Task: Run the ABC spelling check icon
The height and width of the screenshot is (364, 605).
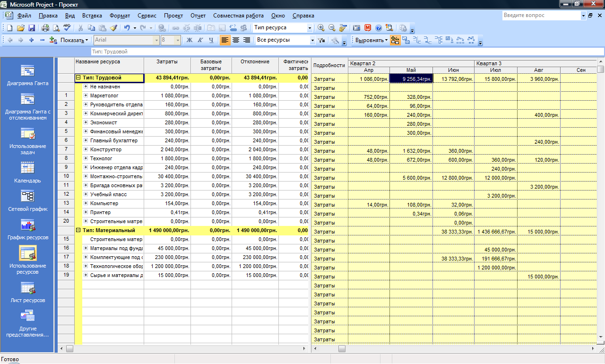Action: click(67, 28)
